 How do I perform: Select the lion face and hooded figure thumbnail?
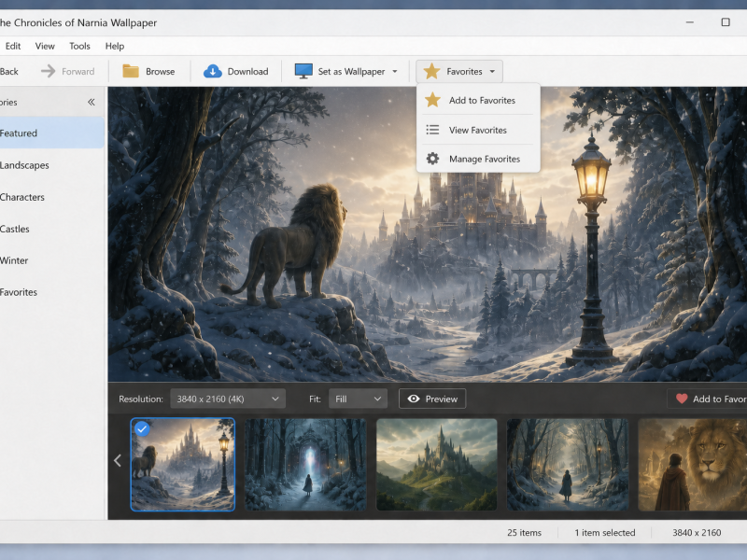[692, 464]
